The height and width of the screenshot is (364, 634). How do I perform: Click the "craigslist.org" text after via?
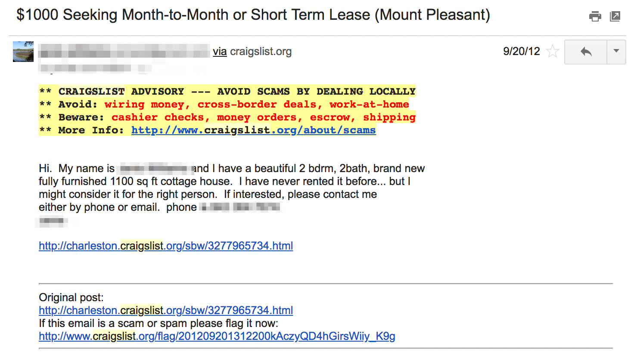pos(261,52)
